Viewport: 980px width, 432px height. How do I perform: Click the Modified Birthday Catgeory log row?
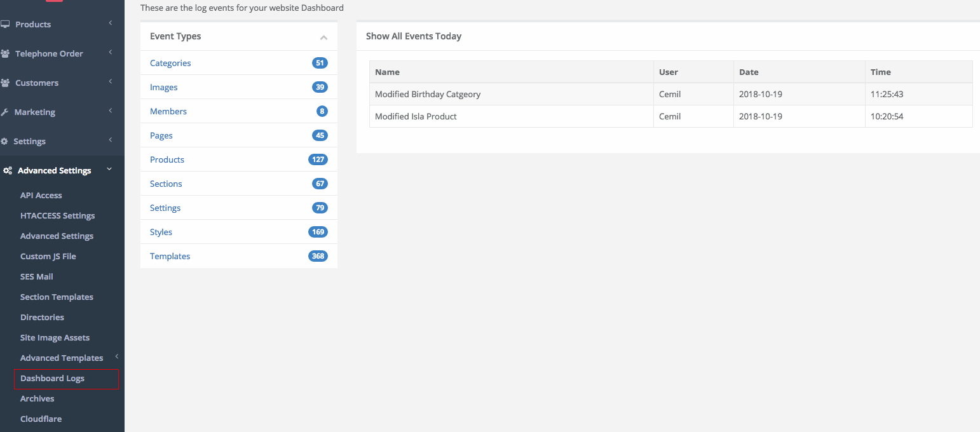pyautogui.click(x=428, y=94)
